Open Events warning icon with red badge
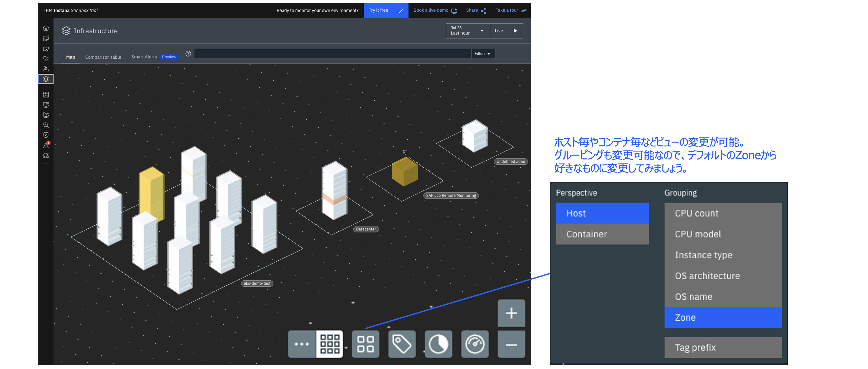This screenshot has width=868, height=369. pyautogui.click(x=46, y=146)
